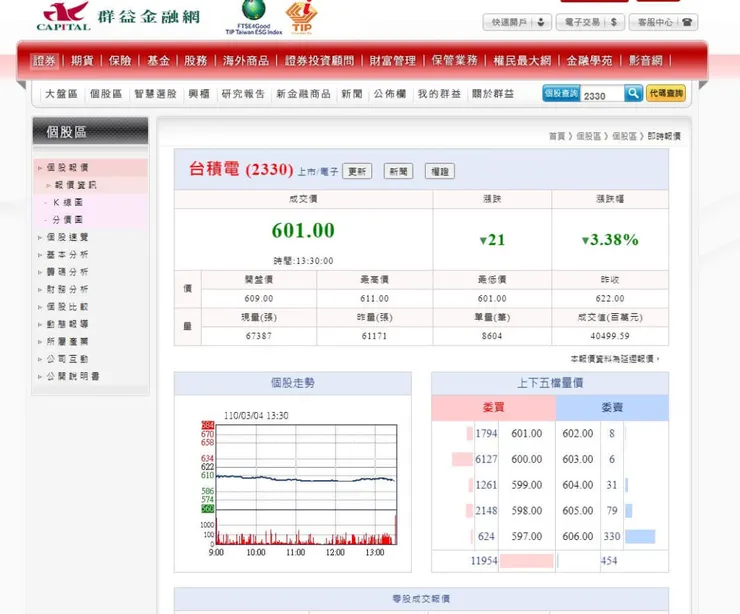The image size is (740, 614).
Task: Click the 上市 link next to the stock name
Action: click(306, 172)
